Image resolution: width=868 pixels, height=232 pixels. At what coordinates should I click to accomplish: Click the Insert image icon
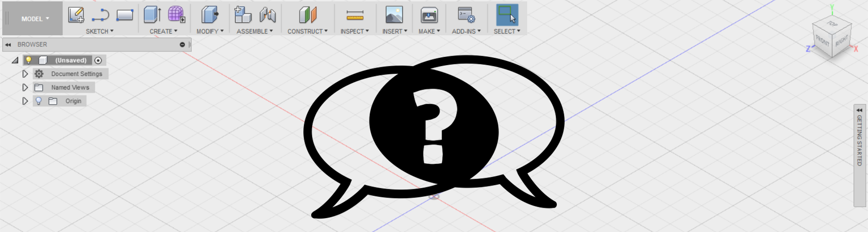(394, 15)
